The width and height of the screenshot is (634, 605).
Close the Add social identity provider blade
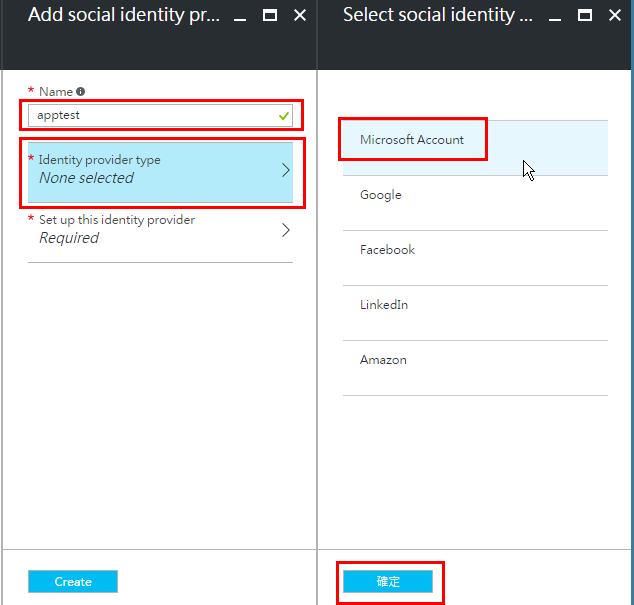pyautogui.click(x=299, y=16)
